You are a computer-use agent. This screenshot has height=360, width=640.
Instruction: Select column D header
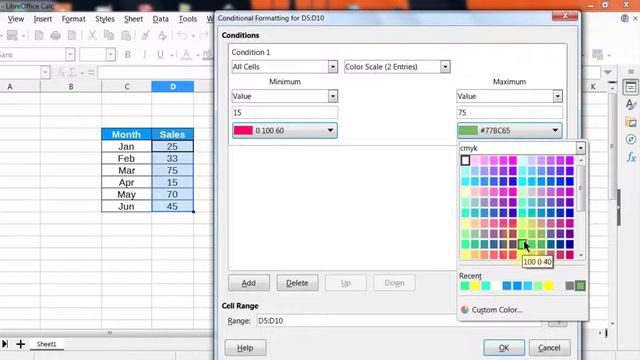coord(173,87)
